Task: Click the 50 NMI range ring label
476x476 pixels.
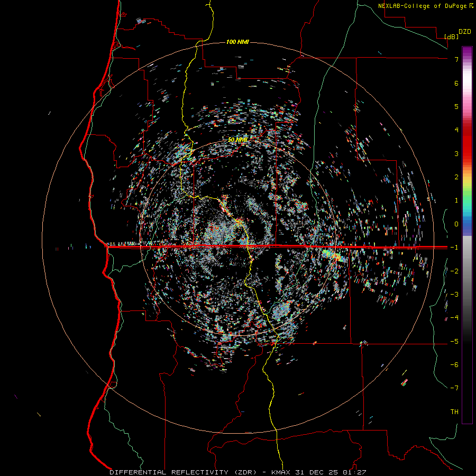Action: click(237, 140)
